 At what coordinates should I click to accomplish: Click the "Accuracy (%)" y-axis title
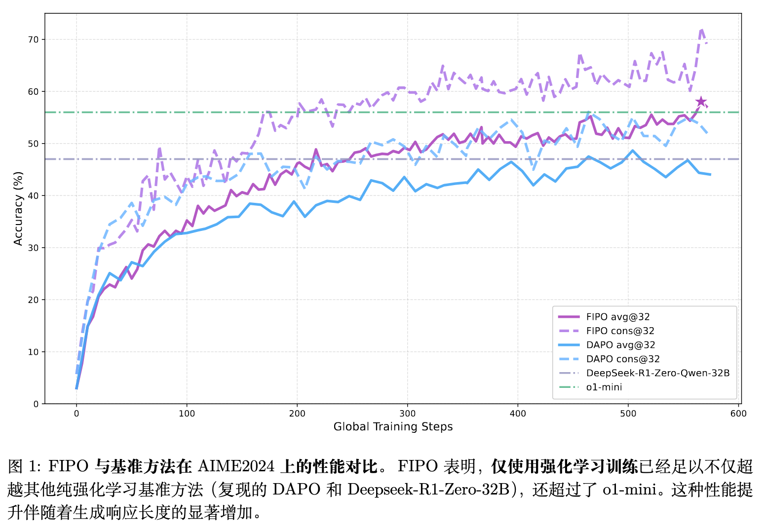coord(18,208)
